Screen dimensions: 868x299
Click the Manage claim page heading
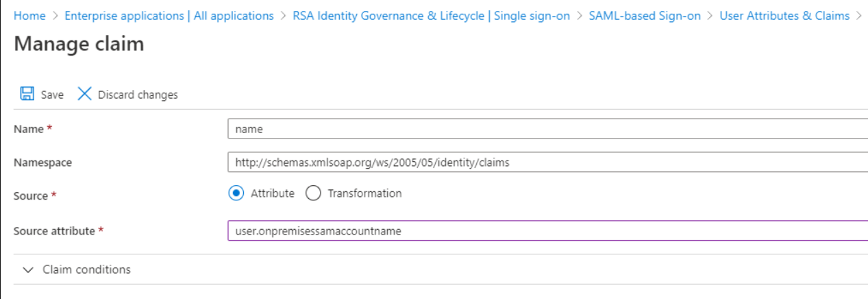pos(79,45)
